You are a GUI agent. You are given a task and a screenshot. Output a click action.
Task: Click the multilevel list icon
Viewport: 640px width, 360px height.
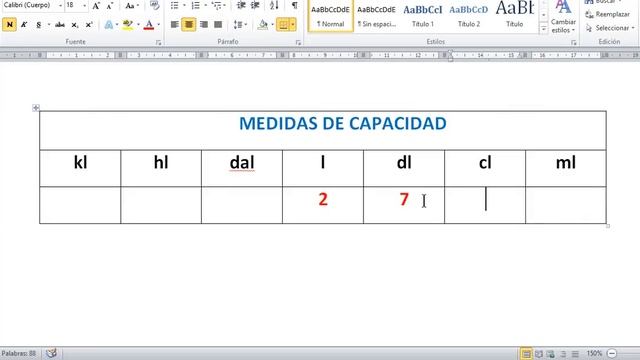[216, 6]
